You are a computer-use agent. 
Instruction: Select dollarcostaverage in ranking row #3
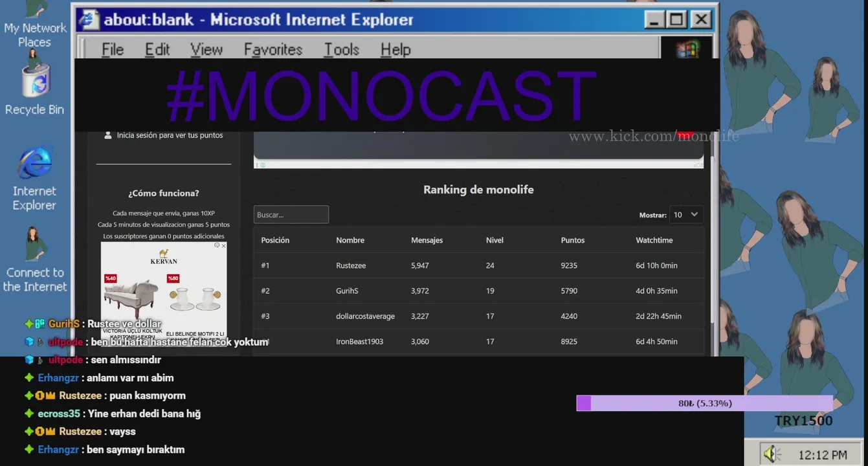click(365, 316)
